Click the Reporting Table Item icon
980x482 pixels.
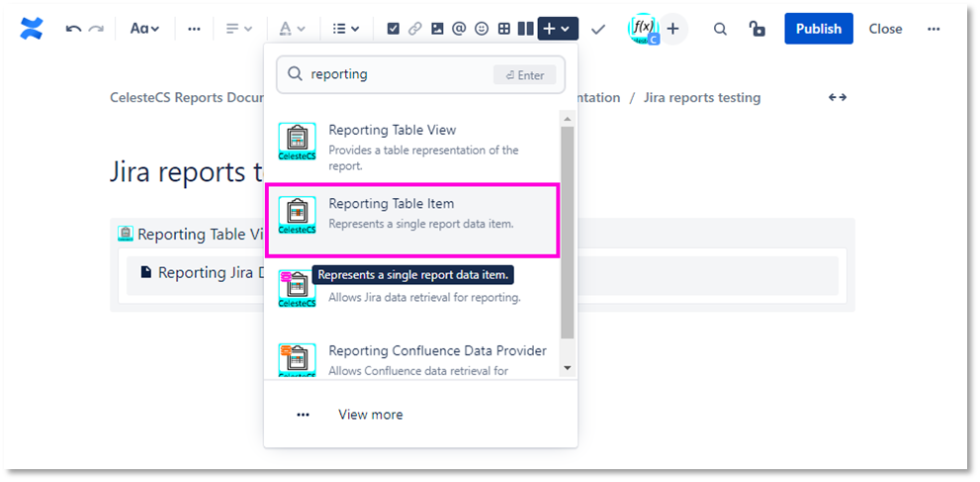[x=297, y=215]
